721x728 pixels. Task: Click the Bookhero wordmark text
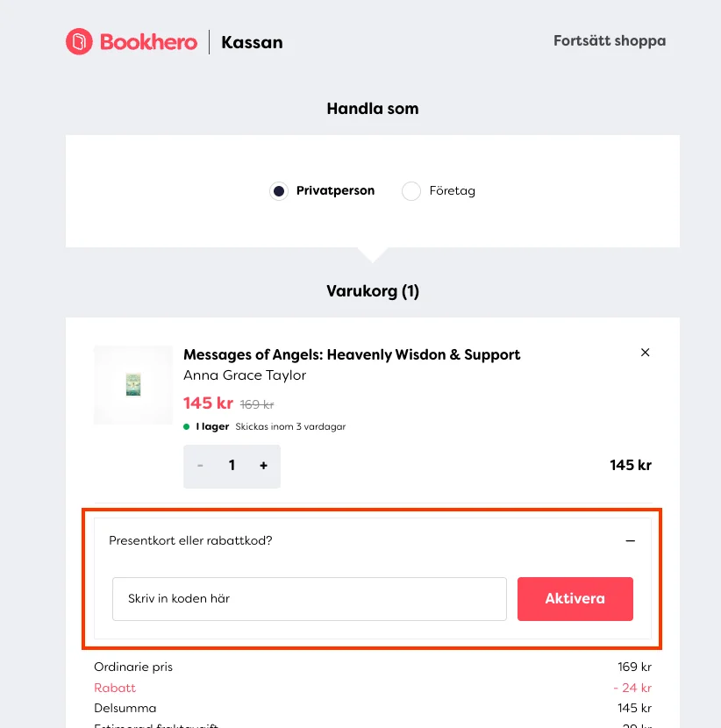(x=148, y=41)
